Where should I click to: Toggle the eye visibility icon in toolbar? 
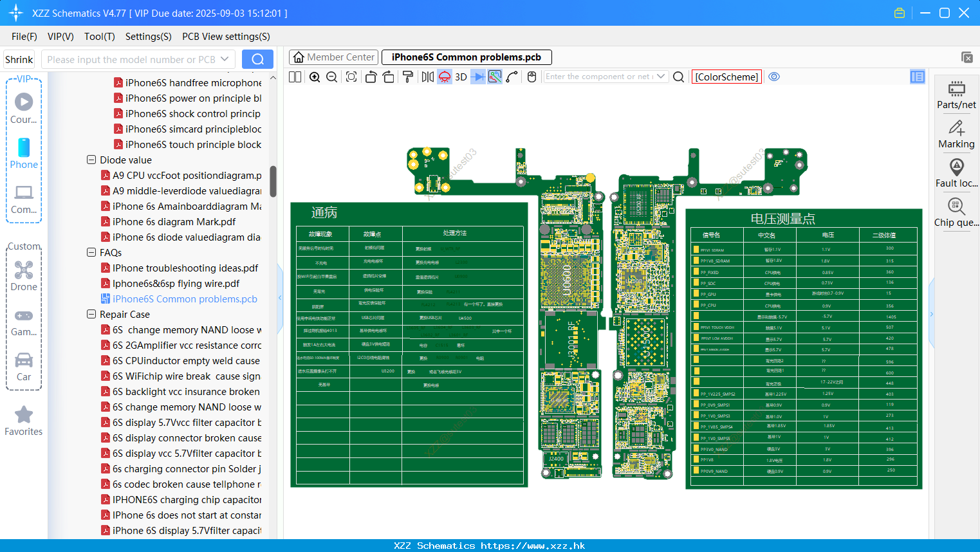pos(774,77)
